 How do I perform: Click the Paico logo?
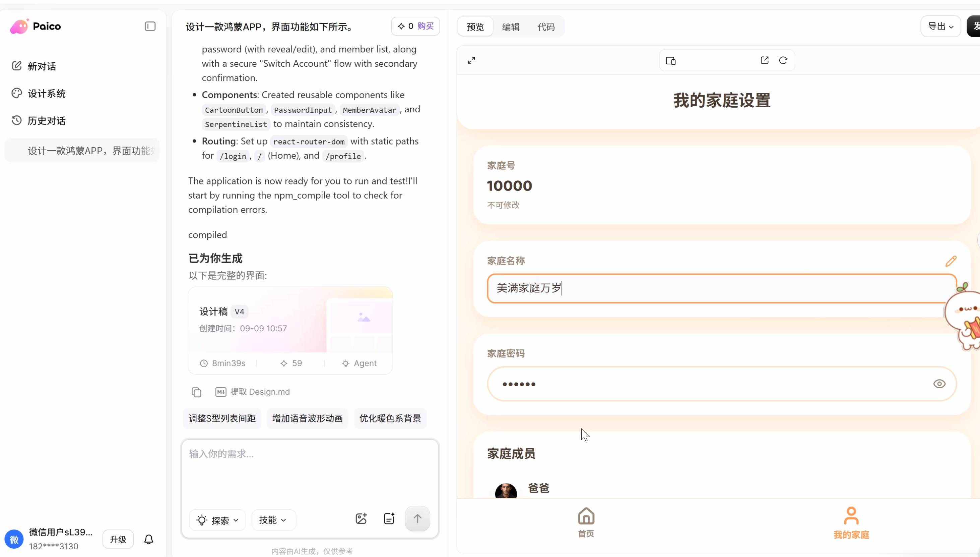click(35, 26)
